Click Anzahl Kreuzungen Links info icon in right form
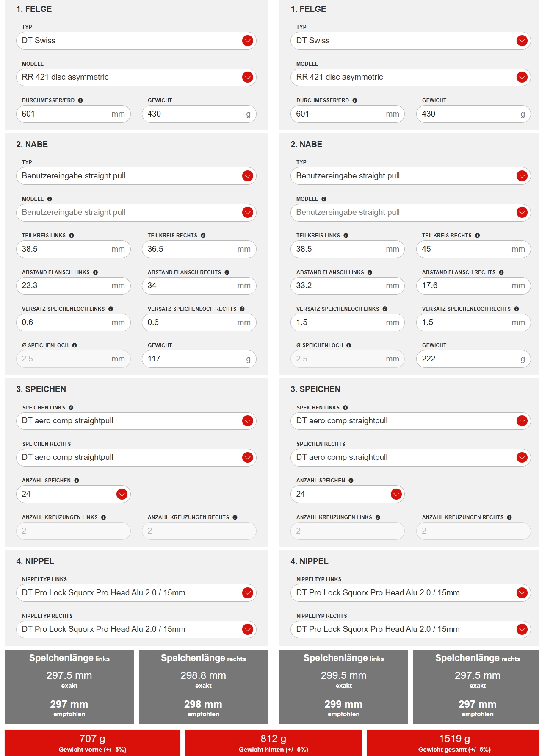 click(x=378, y=517)
